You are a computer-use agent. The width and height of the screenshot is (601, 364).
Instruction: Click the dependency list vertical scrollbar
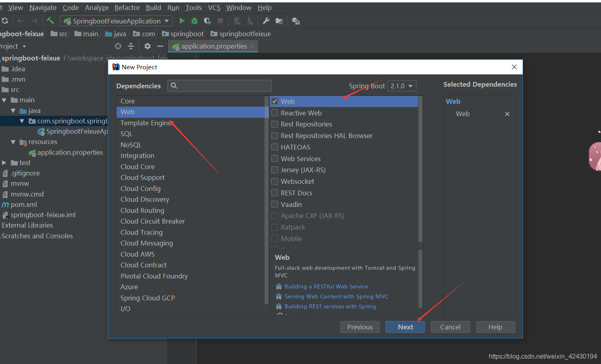[x=420, y=169]
